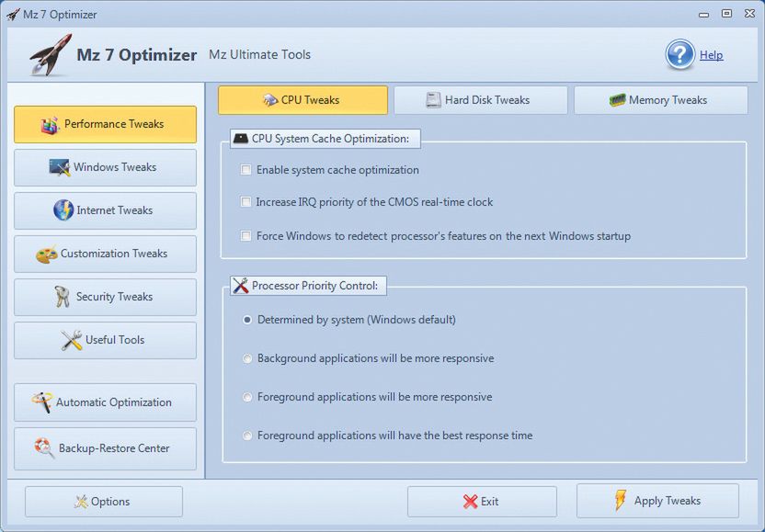Click the red X icon on Exit
765x532 pixels.
[x=471, y=502]
